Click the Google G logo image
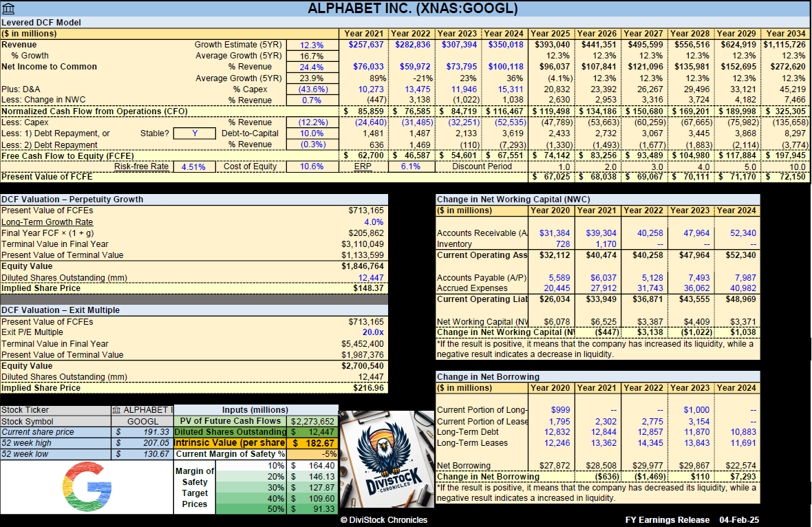Viewport: 812px width, 527px height. click(87, 487)
